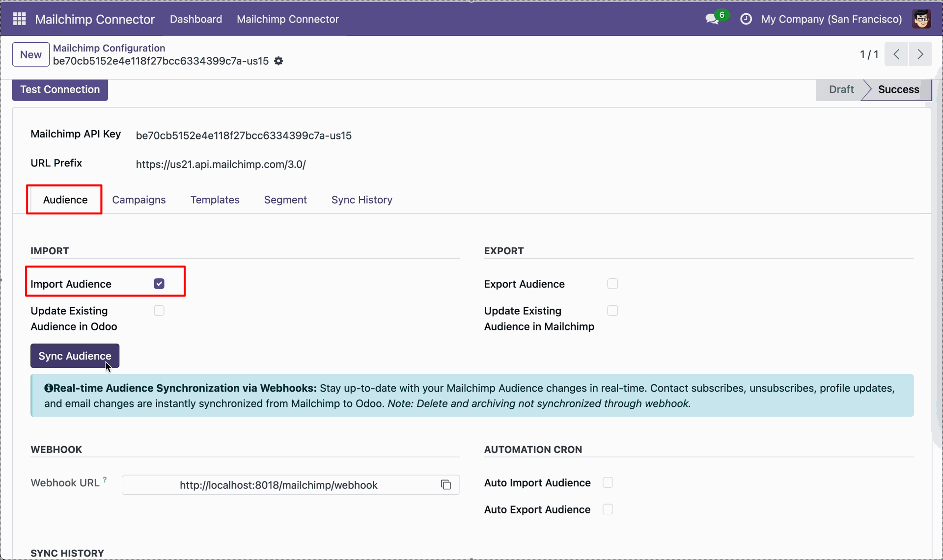Screen dimensions: 943x560
Task: Open the conversations chat icon
Action: [712, 19]
